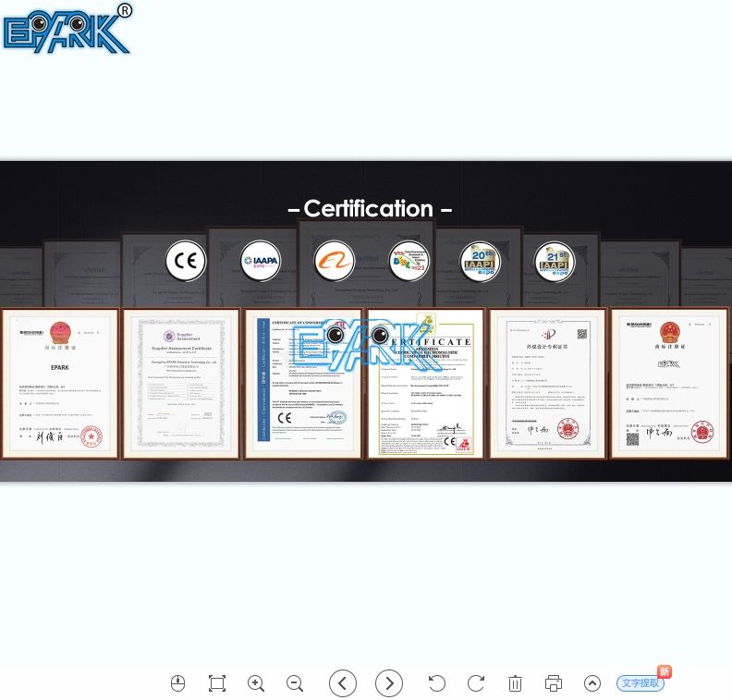
Task: Switch to fit-to-window view
Action: click(217, 683)
